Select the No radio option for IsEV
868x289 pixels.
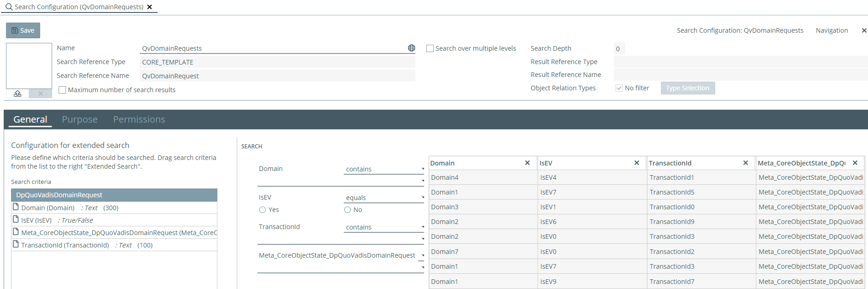click(x=347, y=210)
